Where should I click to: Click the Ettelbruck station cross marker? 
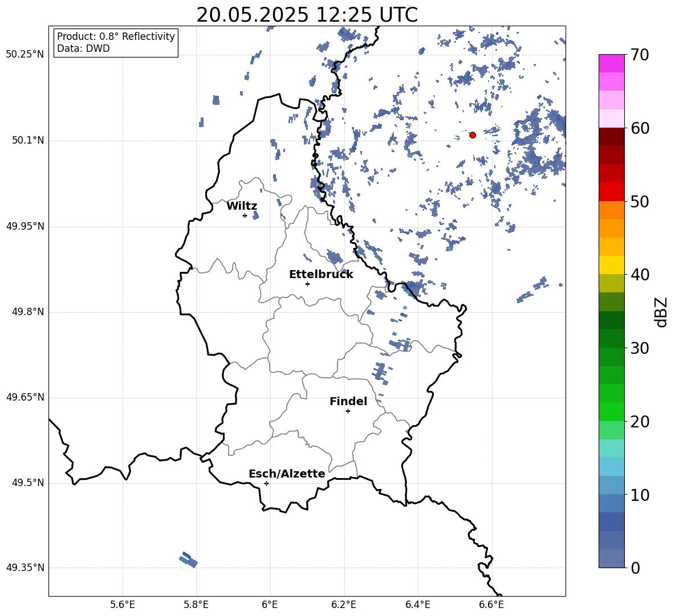pyautogui.click(x=307, y=284)
